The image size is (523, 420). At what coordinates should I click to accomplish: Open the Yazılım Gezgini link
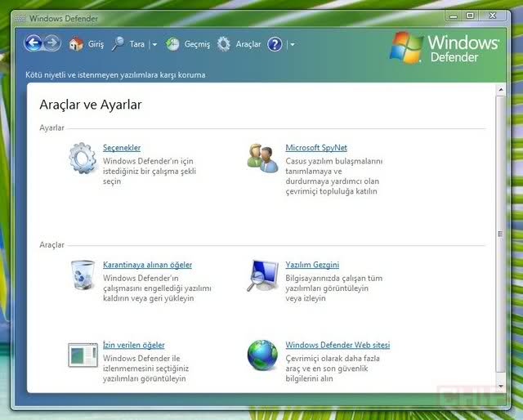tap(312, 265)
